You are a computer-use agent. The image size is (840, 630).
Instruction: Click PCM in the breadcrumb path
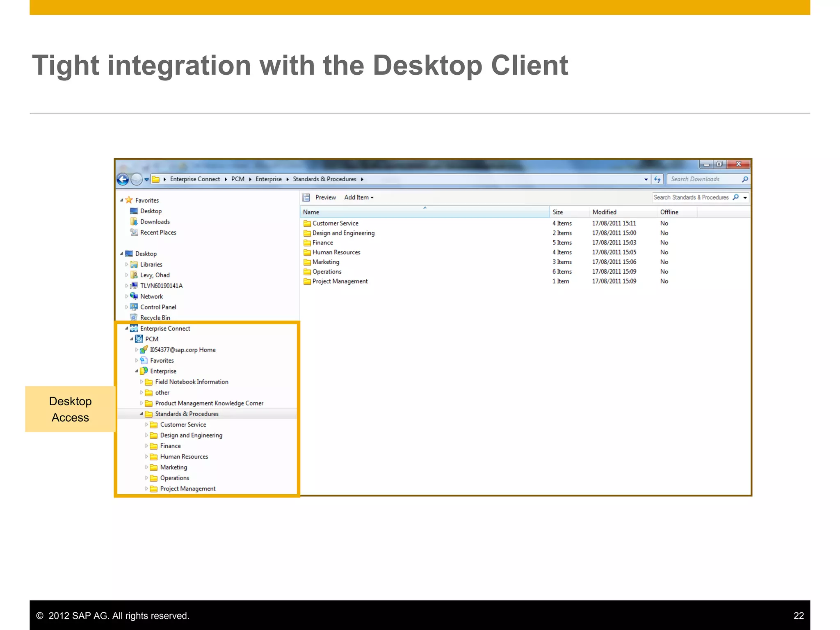pyautogui.click(x=237, y=179)
